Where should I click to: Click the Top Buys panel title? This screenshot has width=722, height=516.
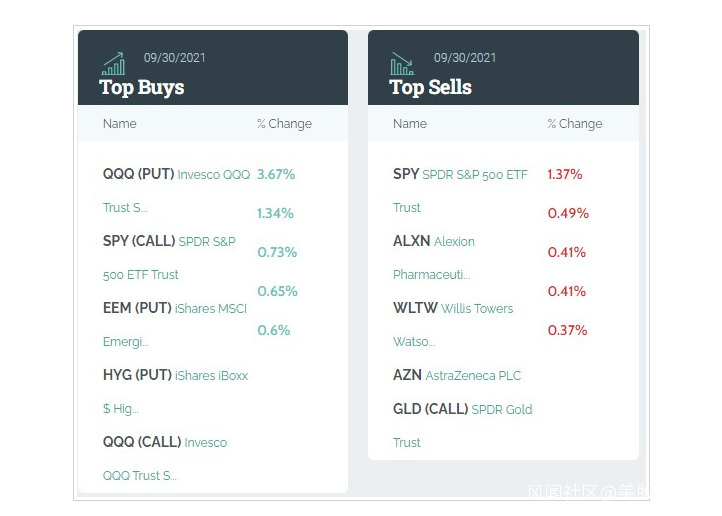[x=142, y=88]
